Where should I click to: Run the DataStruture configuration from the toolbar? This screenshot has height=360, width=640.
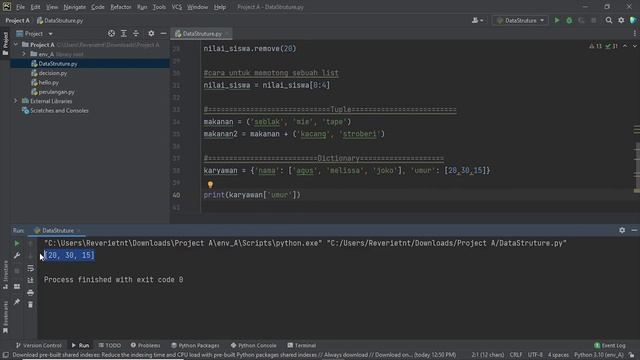[557, 20]
